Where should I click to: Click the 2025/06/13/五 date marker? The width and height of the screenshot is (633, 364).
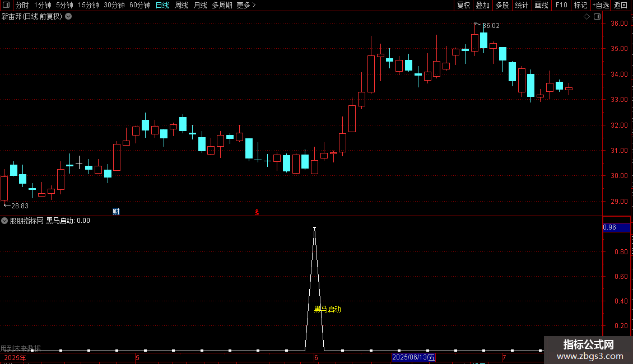coord(413,357)
